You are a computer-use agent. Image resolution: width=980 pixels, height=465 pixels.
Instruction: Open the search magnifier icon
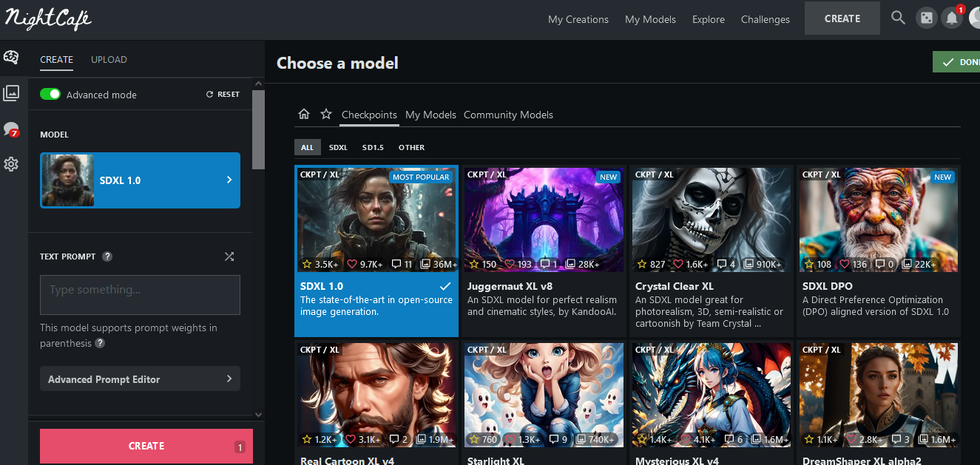pyautogui.click(x=898, y=18)
